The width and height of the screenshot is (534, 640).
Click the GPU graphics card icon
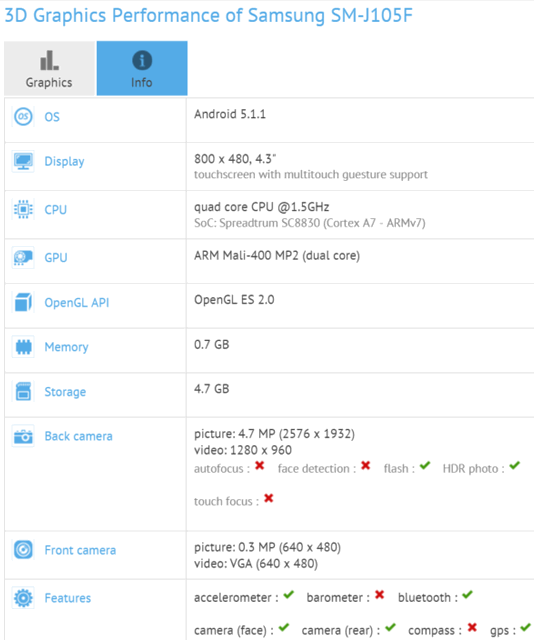(23, 257)
